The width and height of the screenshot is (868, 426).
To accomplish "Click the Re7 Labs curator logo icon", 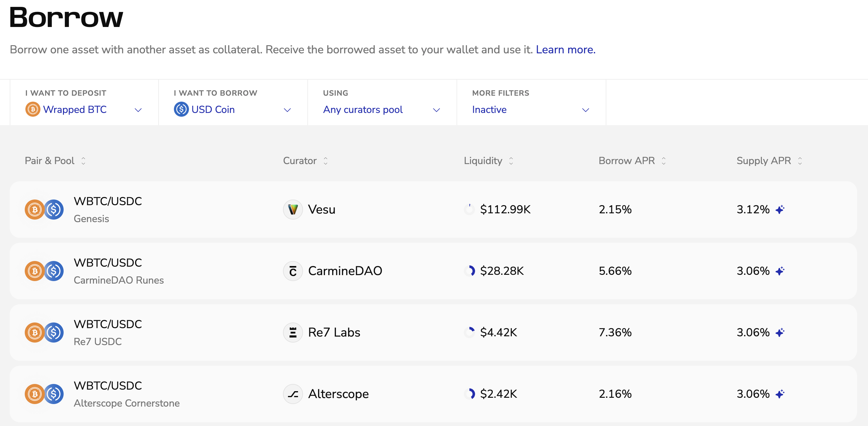I will (x=292, y=333).
